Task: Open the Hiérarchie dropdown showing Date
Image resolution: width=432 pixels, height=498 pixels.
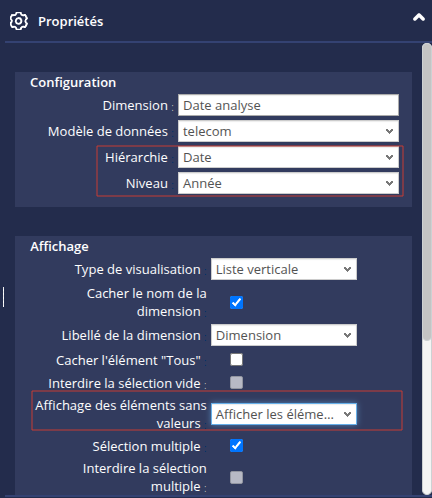Action: 288,157
